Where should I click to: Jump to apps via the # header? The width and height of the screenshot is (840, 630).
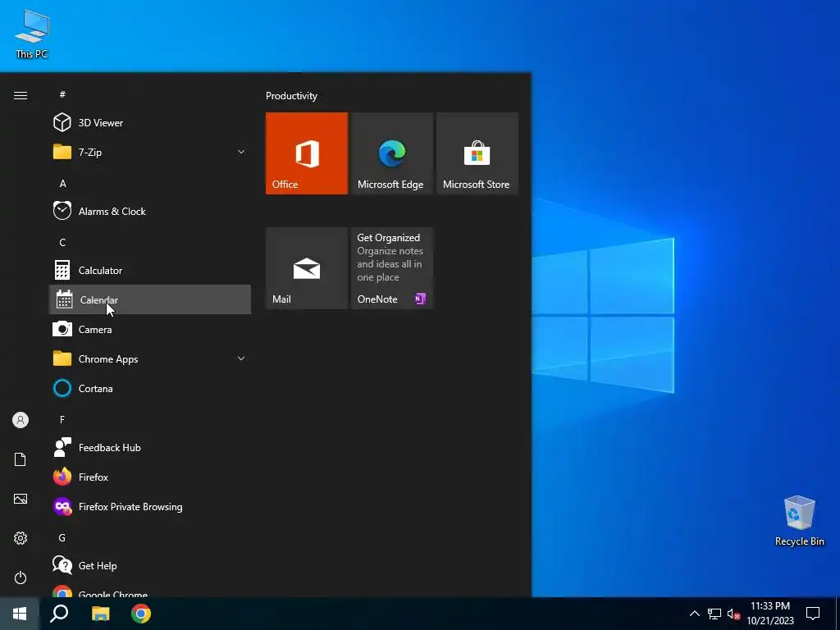(x=62, y=94)
